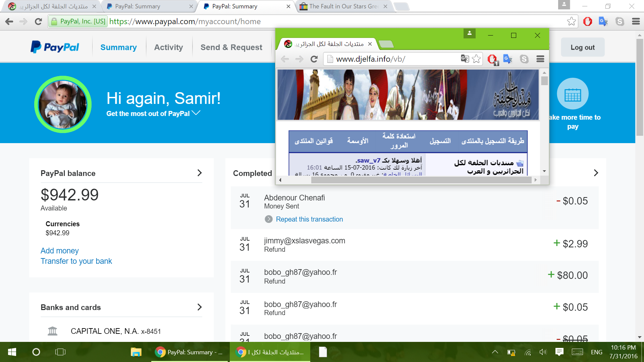
Task: Select CAPITAL ONE, N.A. bank entry
Action: (x=116, y=331)
